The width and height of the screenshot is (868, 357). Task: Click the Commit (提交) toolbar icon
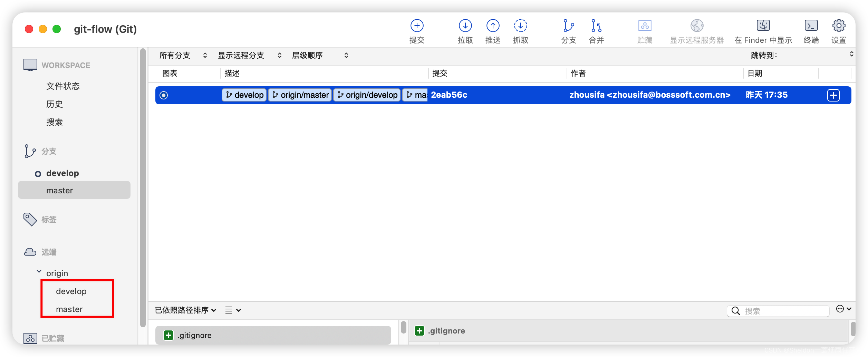click(x=417, y=26)
